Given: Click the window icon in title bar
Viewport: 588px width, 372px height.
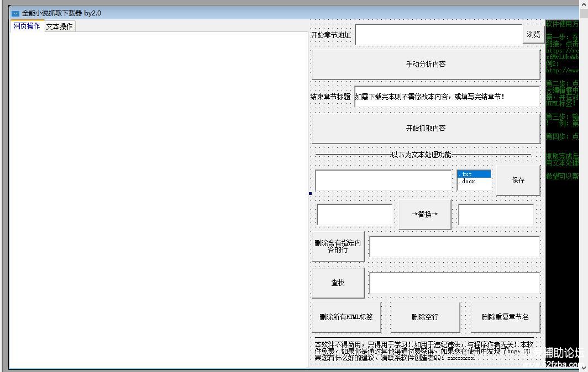Looking at the screenshot, I should coord(15,13).
